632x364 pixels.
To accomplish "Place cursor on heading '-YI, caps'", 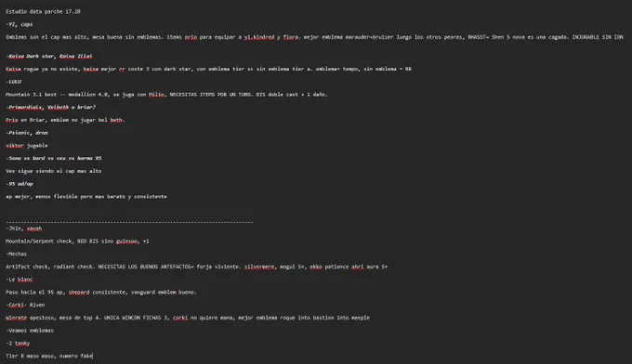I will (x=20, y=24).
